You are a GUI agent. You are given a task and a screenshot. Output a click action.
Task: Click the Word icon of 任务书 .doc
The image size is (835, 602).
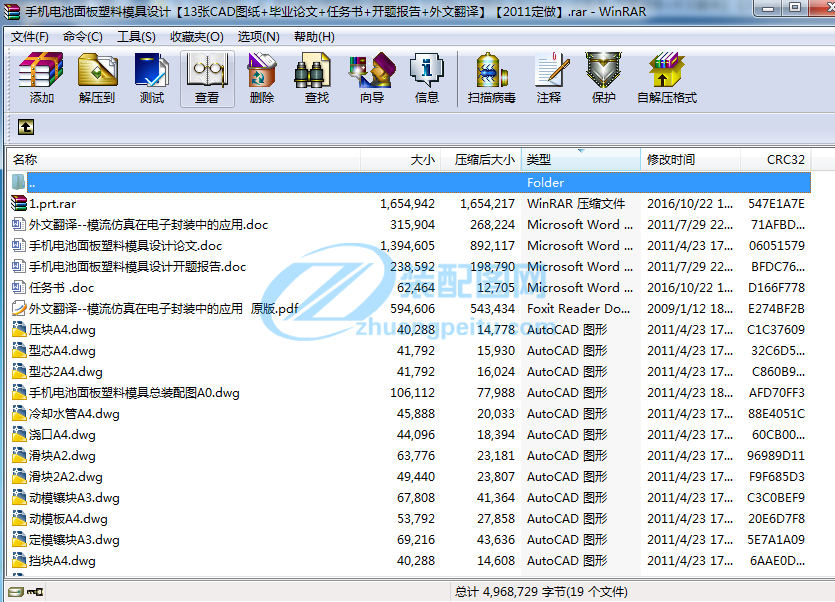19,288
